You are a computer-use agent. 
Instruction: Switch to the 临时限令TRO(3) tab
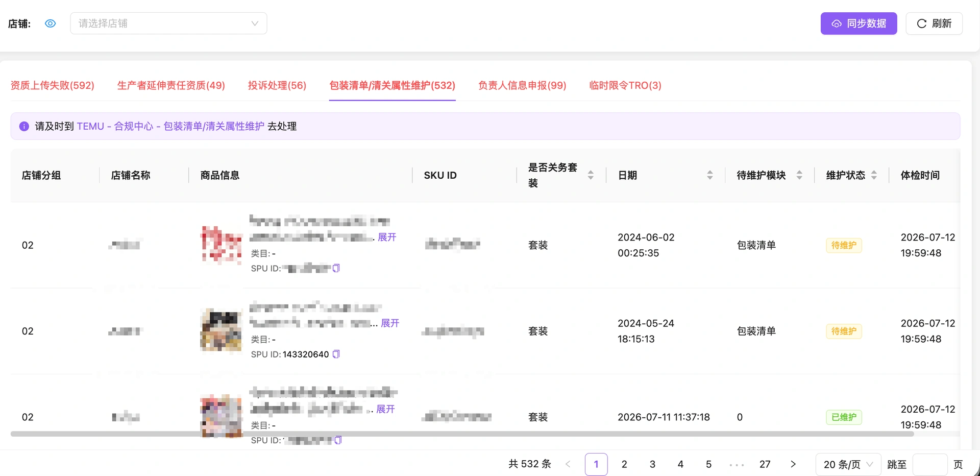coord(625,85)
